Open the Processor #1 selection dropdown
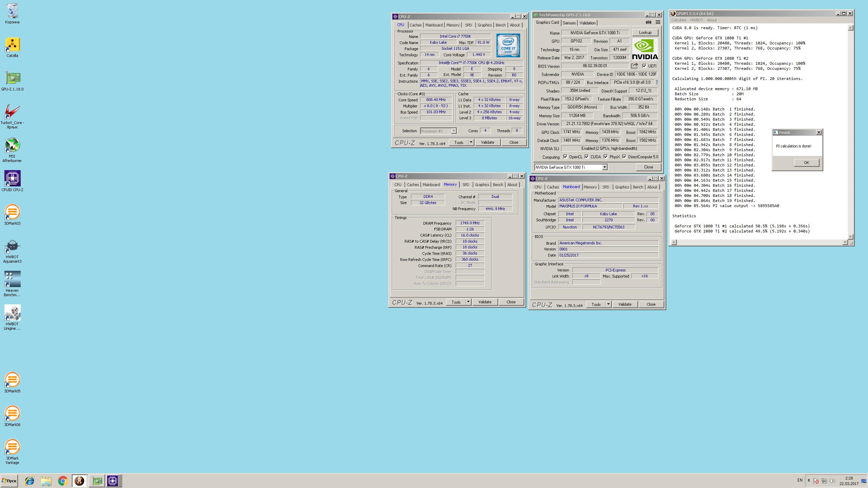 tap(454, 131)
